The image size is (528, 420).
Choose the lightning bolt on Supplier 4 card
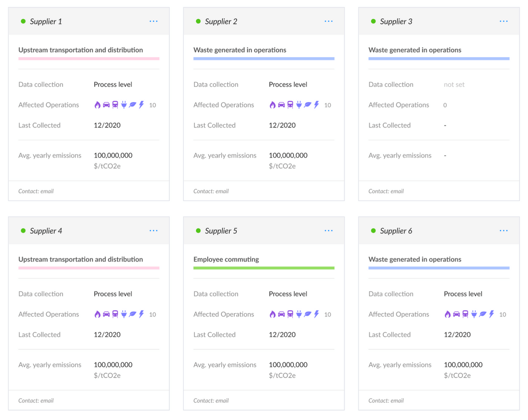(x=141, y=315)
